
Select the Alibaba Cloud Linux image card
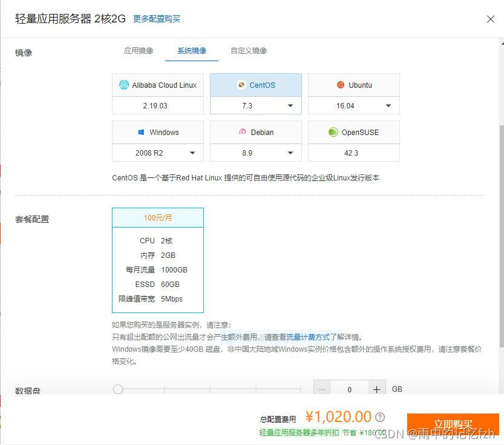click(158, 85)
